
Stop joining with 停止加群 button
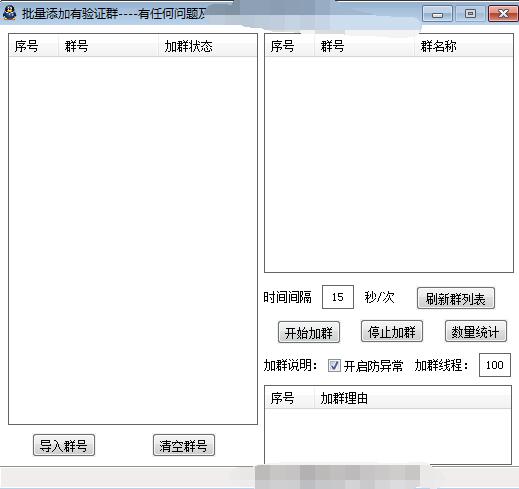[392, 331]
